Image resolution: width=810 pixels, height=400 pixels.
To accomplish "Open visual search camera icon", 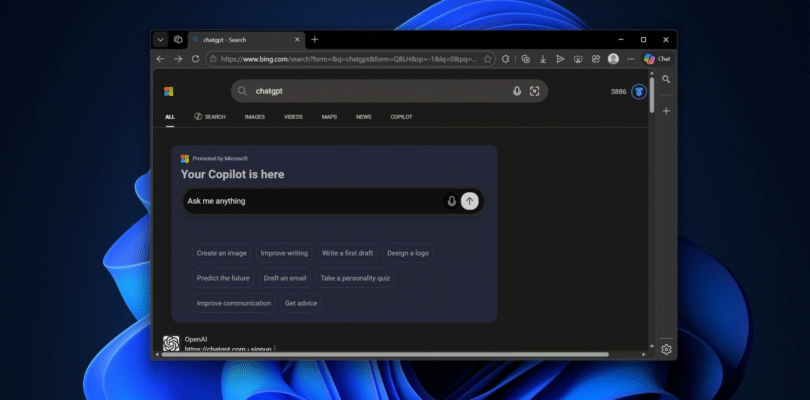I will pos(535,91).
